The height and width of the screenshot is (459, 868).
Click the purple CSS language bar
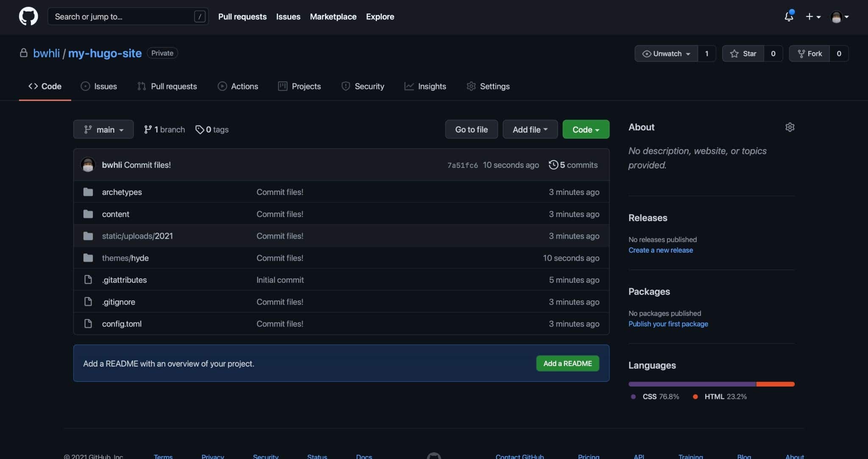click(692, 384)
